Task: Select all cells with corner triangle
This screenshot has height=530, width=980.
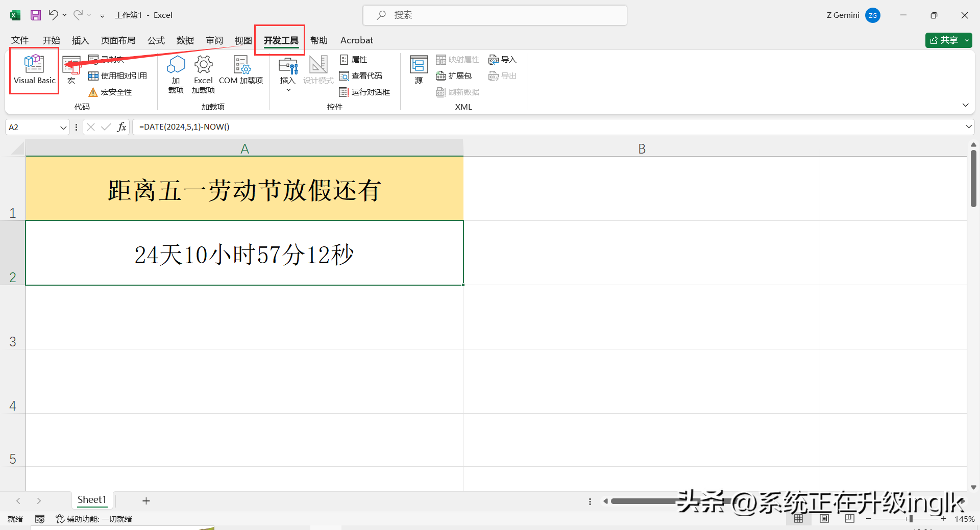Action: [x=18, y=148]
